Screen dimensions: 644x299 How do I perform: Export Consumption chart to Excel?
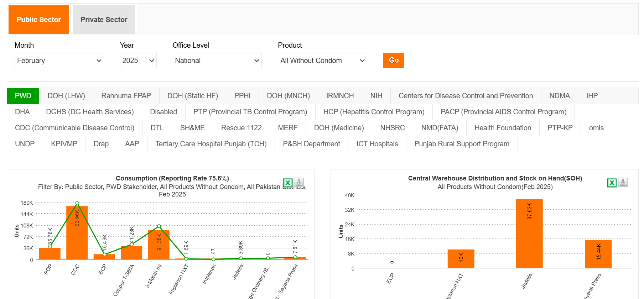(x=287, y=183)
